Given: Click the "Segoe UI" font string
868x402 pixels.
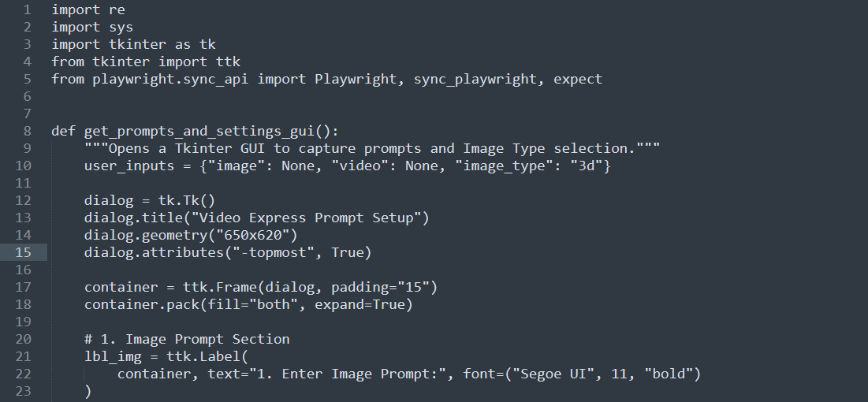Looking at the screenshot, I should point(557,374).
